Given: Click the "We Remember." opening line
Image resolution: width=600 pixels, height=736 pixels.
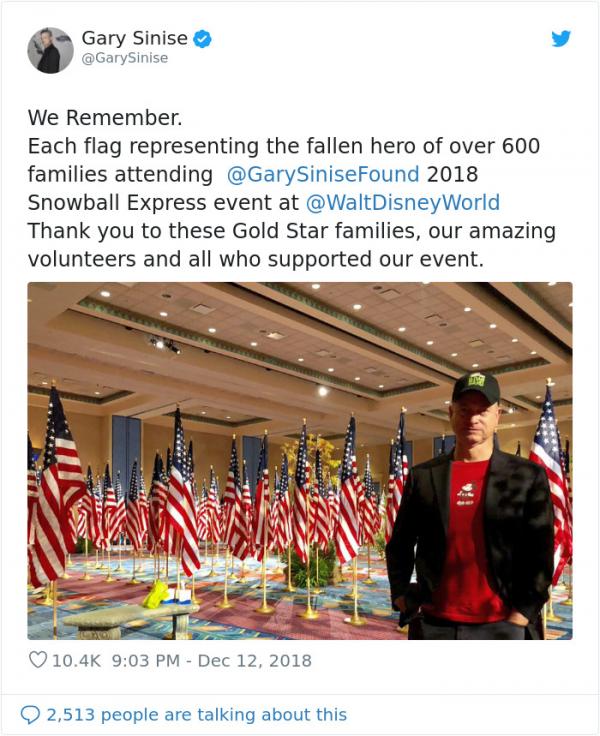Looking at the screenshot, I should [105, 117].
